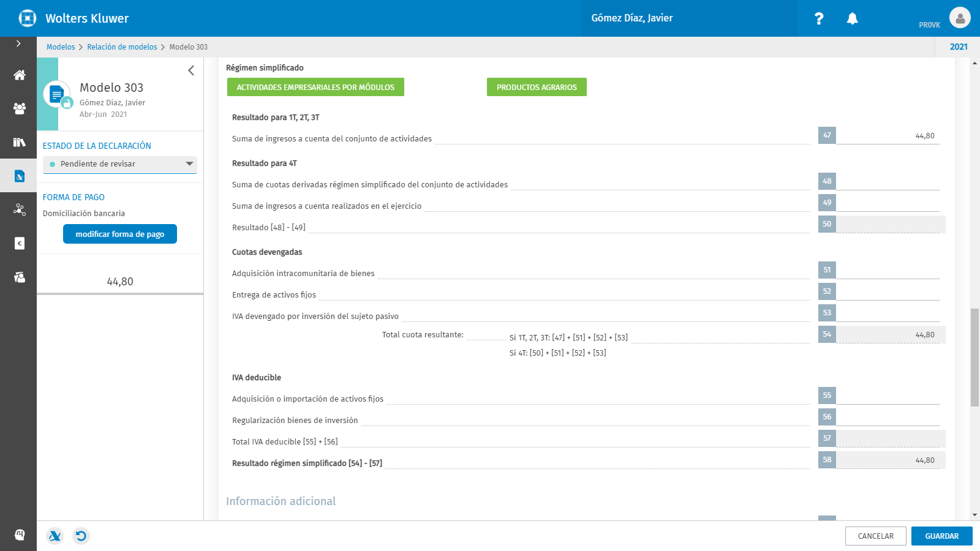Click the CANCELAR button

click(875, 536)
